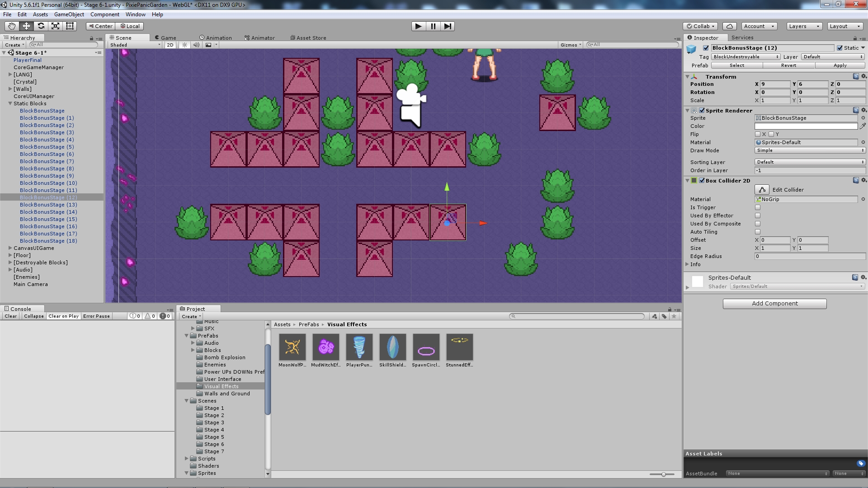The width and height of the screenshot is (868, 488).
Task: Select SkillShield prefab thumbnail
Action: click(393, 347)
